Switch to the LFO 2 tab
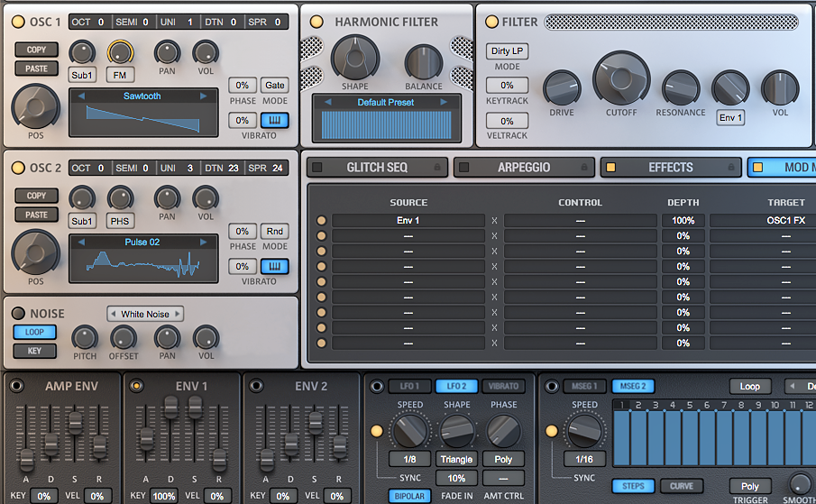816x504 pixels. tap(456, 386)
